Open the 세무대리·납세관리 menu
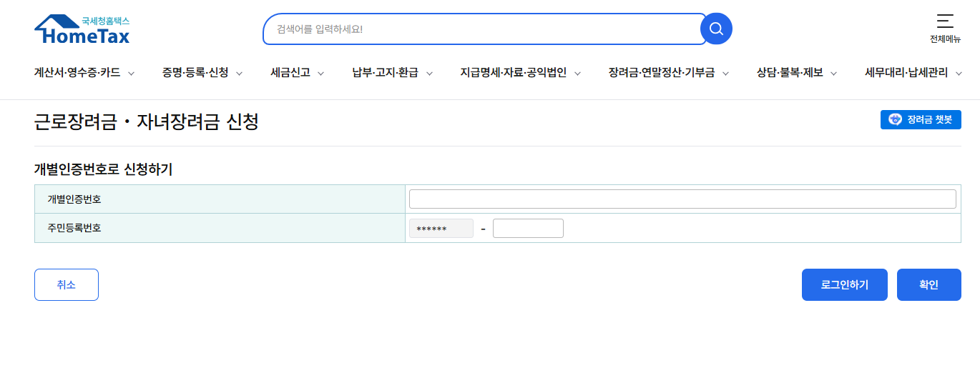The image size is (980, 373). [x=906, y=72]
